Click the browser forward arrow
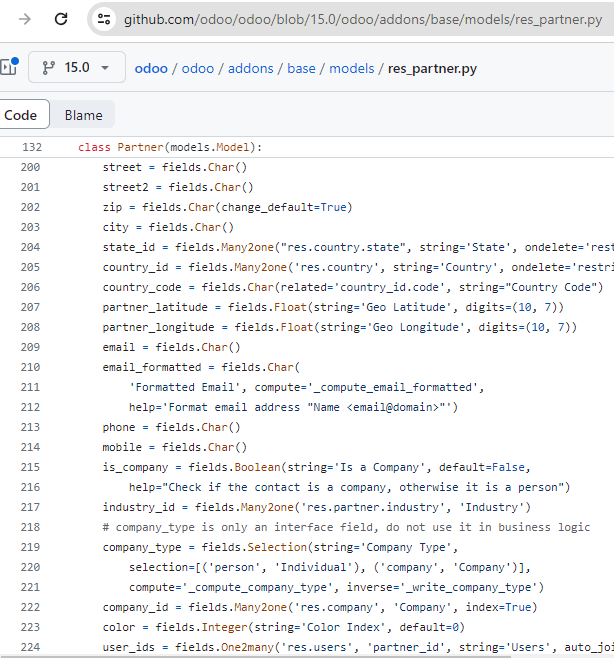Image resolution: width=614 pixels, height=658 pixels. (25, 19)
